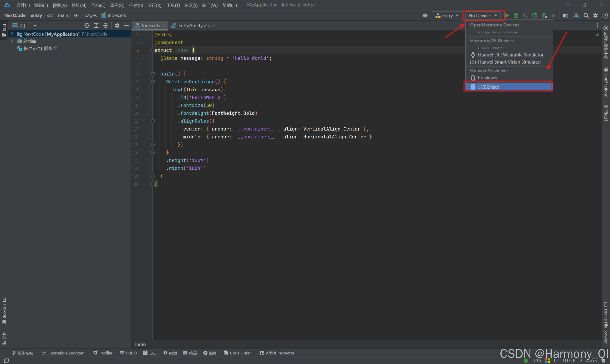Viewport: 610px width, 364px height.
Task: Collapse all in project panel
Action: [106, 25]
